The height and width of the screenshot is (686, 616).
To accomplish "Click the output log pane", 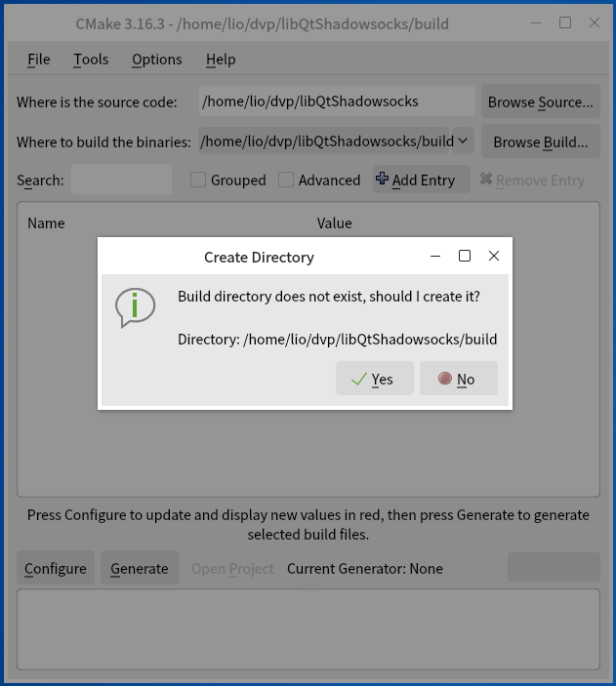I will click(308, 629).
